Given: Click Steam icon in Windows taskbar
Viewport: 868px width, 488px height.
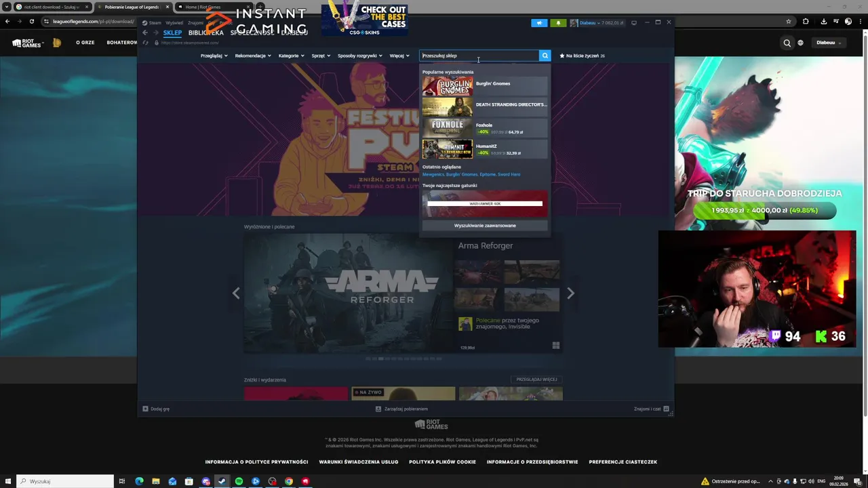Looking at the screenshot, I should click(222, 481).
